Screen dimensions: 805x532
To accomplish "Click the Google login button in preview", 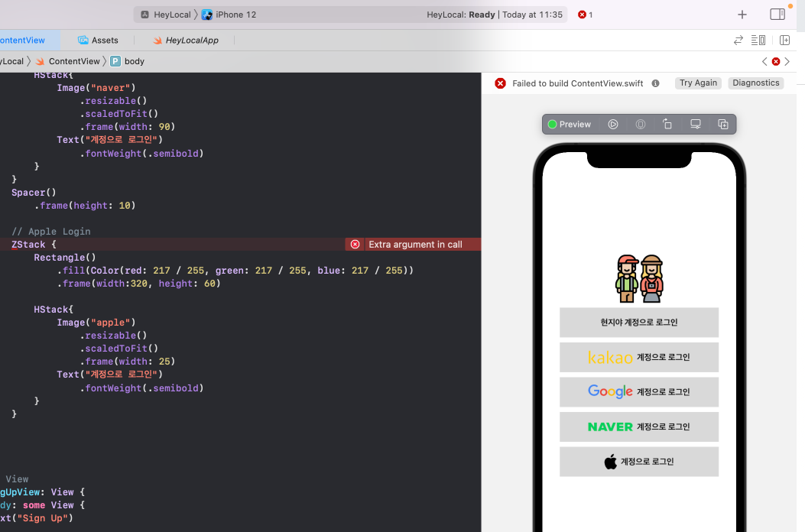I will click(x=638, y=392).
